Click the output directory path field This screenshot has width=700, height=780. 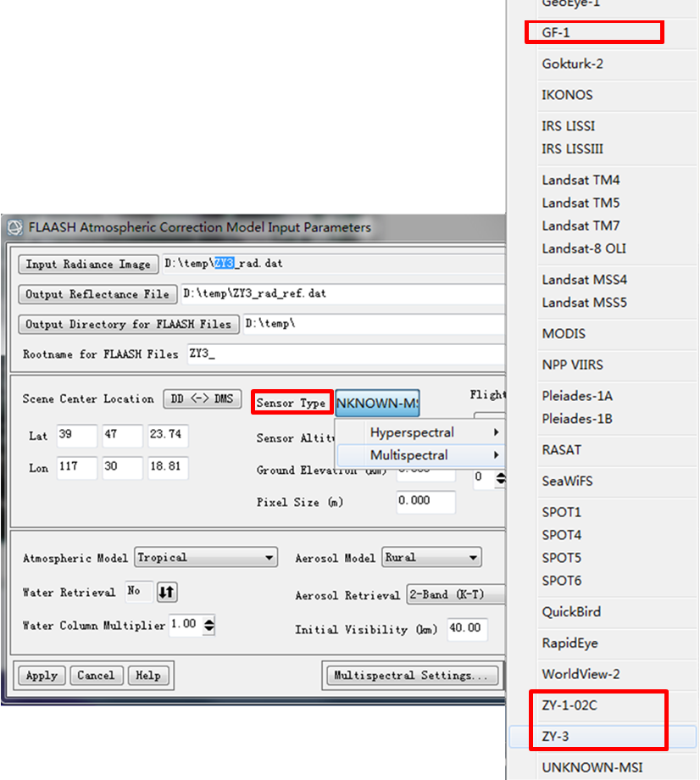coord(374,324)
